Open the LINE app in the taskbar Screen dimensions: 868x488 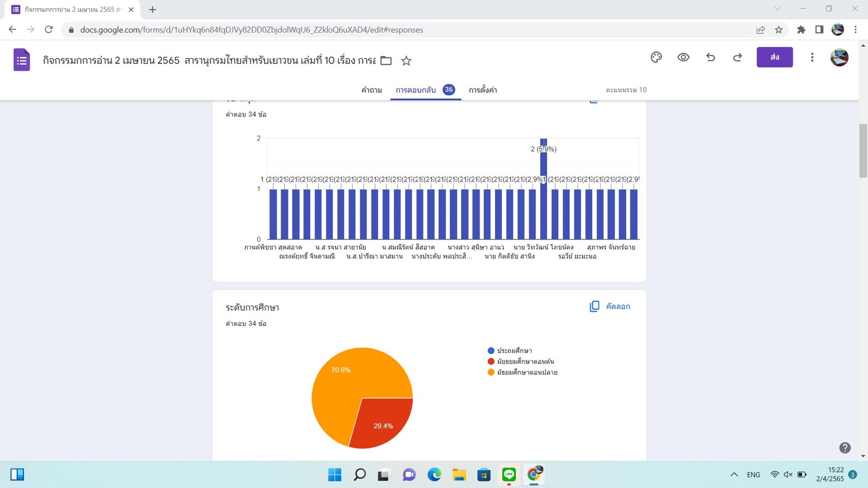[509, 474]
